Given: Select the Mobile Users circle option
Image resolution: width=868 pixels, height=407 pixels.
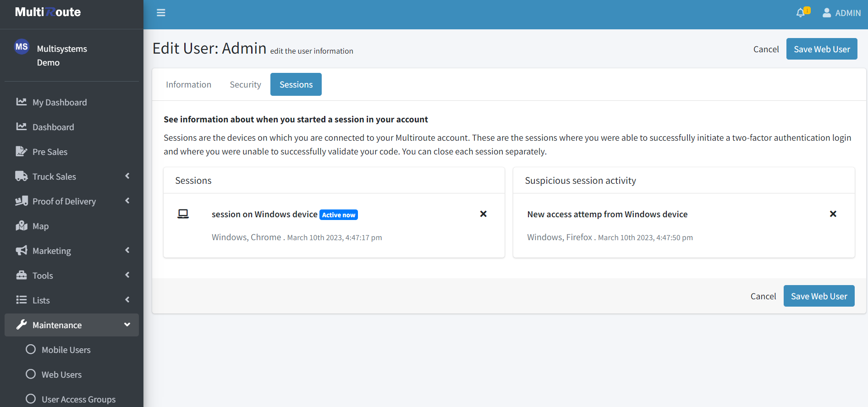Looking at the screenshot, I should (31, 350).
